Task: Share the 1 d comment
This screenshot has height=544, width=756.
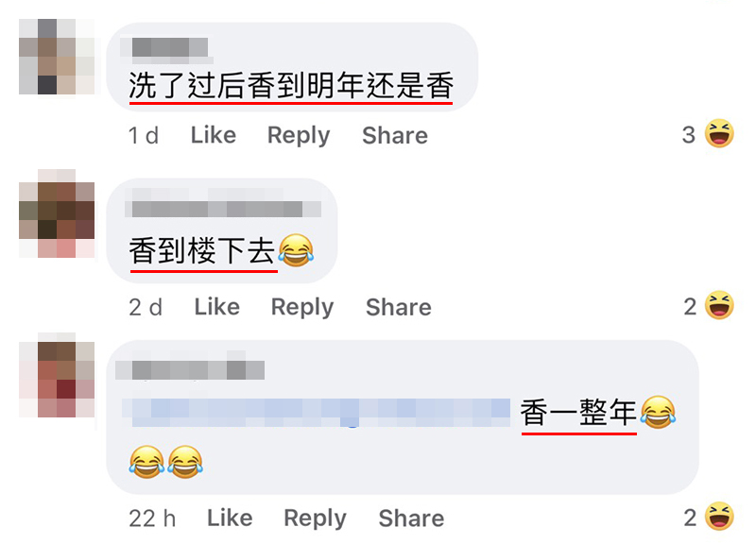Action: click(395, 135)
